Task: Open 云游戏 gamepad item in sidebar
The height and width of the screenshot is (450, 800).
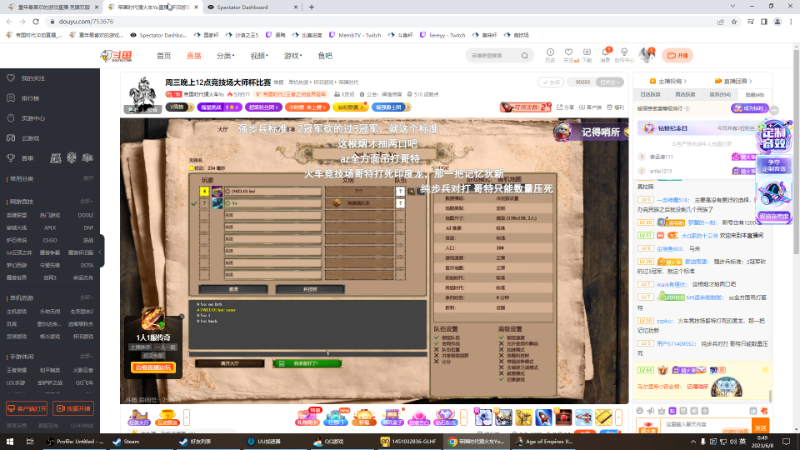Action: click(30, 138)
